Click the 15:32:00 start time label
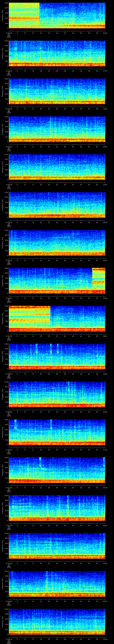Screen dimensions: 114x644 click(9, 147)
